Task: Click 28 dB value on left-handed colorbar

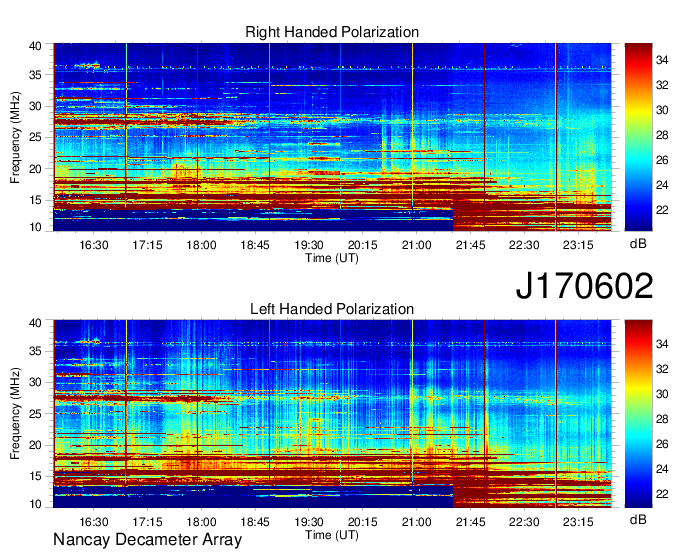Action: click(662, 419)
